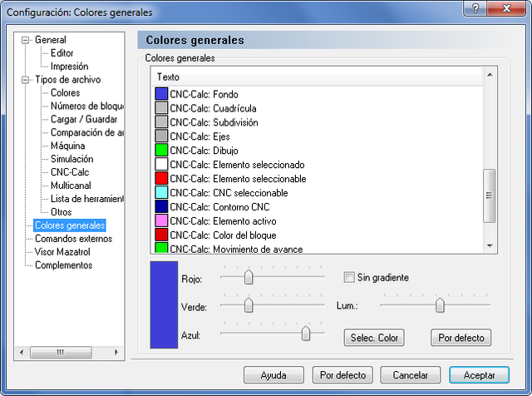Image resolution: width=532 pixels, height=396 pixels.
Task: Select Lista de herramientas item
Action: (x=86, y=199)
